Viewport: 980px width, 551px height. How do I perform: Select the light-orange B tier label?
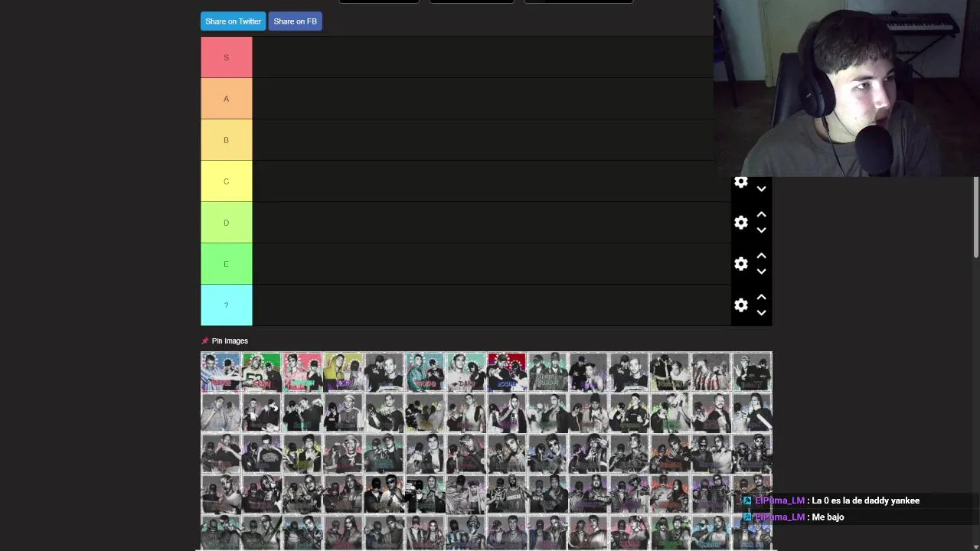pos(226,140)
